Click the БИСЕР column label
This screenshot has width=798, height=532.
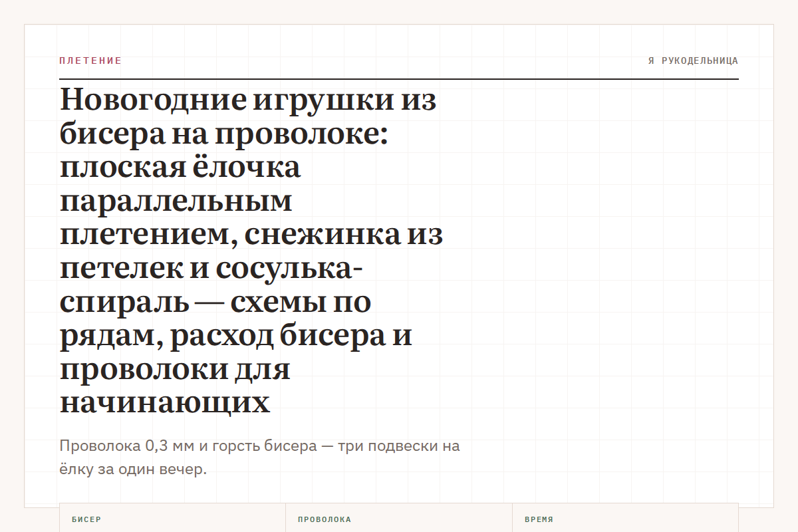click(86, 519)
